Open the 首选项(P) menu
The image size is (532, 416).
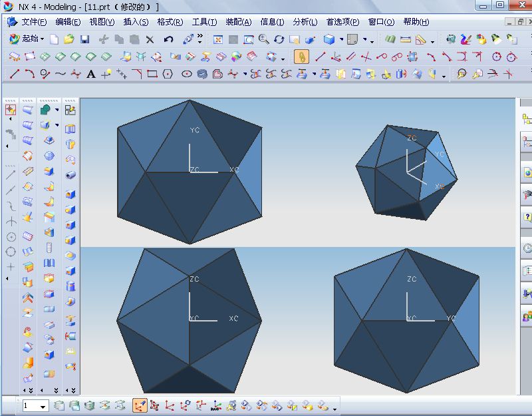342,22
